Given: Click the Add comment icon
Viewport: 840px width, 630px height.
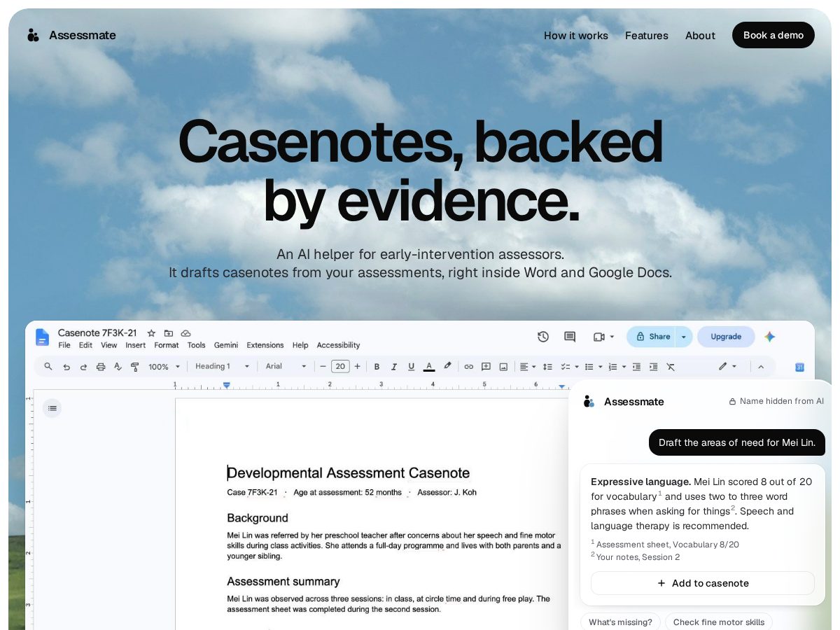Looking at the screenshot, I should click(486, 366).
